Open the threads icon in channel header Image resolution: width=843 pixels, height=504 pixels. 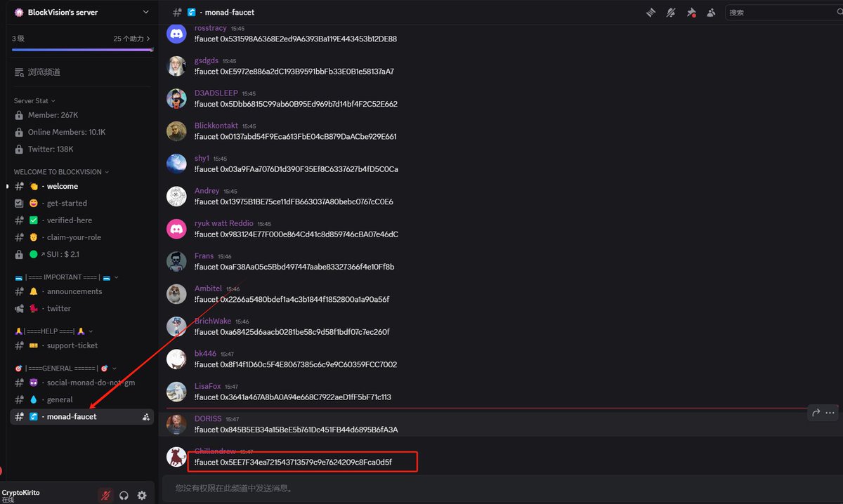(651, 13)
